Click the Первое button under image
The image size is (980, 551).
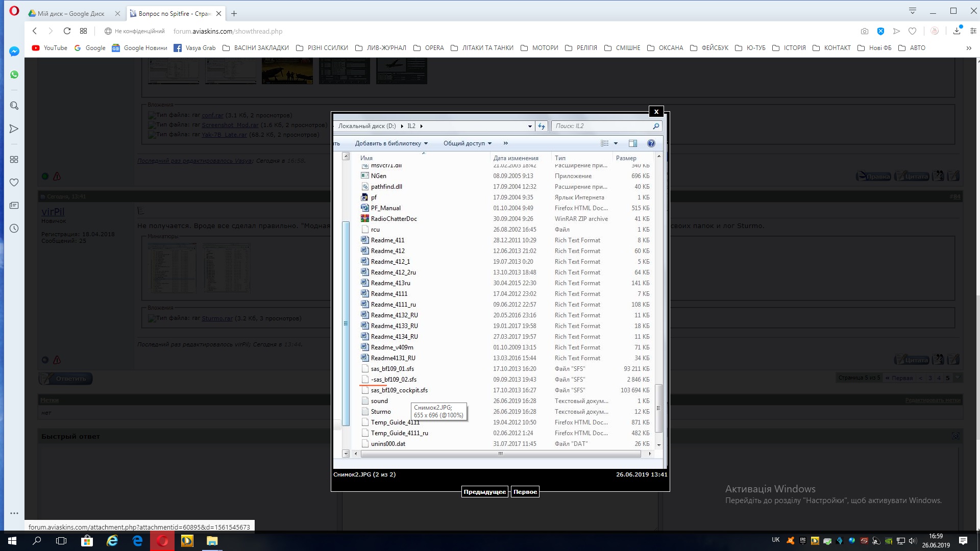coord(525,492)
